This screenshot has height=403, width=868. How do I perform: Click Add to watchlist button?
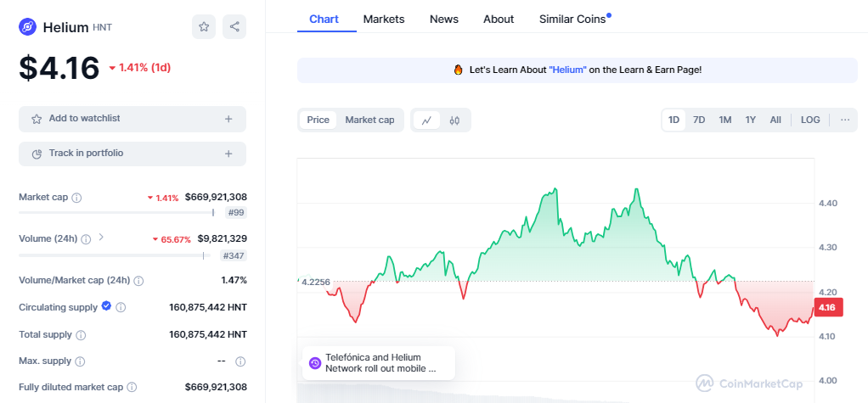[132, 119]
